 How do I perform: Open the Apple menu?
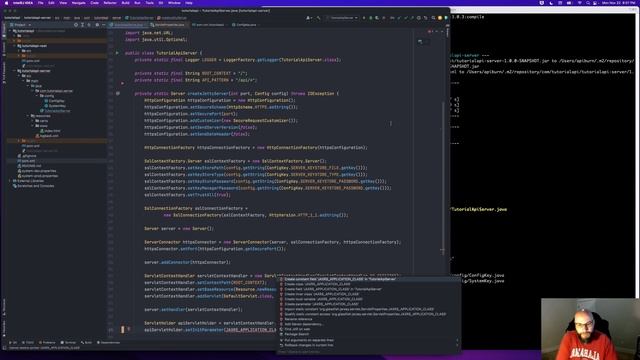coord(6,3)
